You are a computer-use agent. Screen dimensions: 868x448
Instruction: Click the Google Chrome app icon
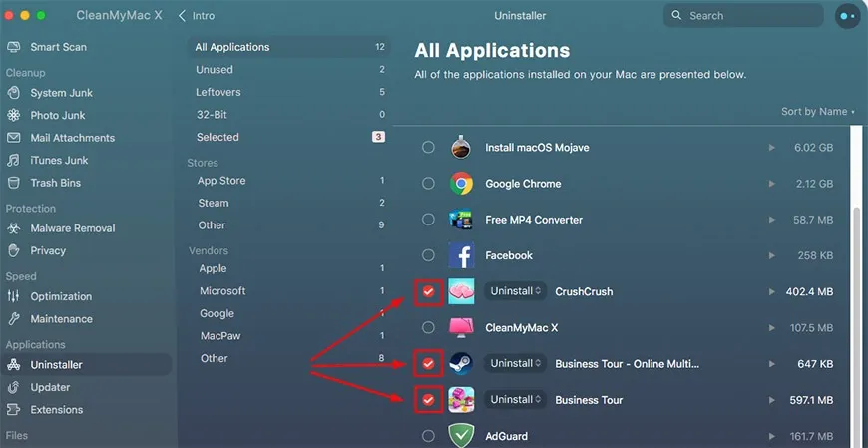click(461, 184)
